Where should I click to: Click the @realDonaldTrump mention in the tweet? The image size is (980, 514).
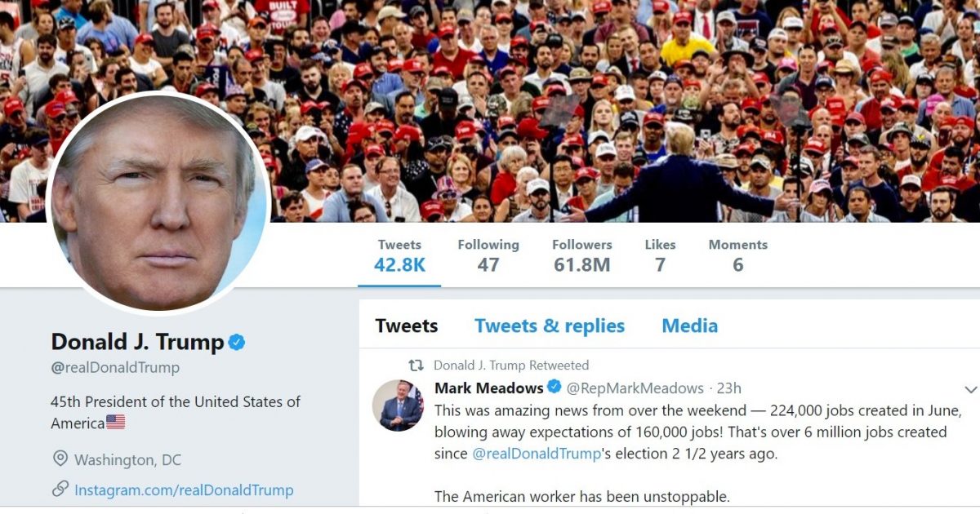537,454
